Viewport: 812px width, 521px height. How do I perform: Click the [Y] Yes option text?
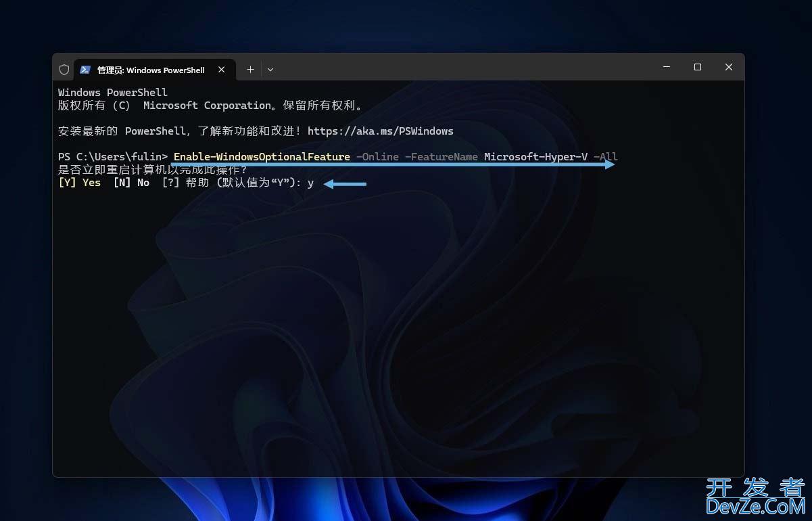point(80,183)
